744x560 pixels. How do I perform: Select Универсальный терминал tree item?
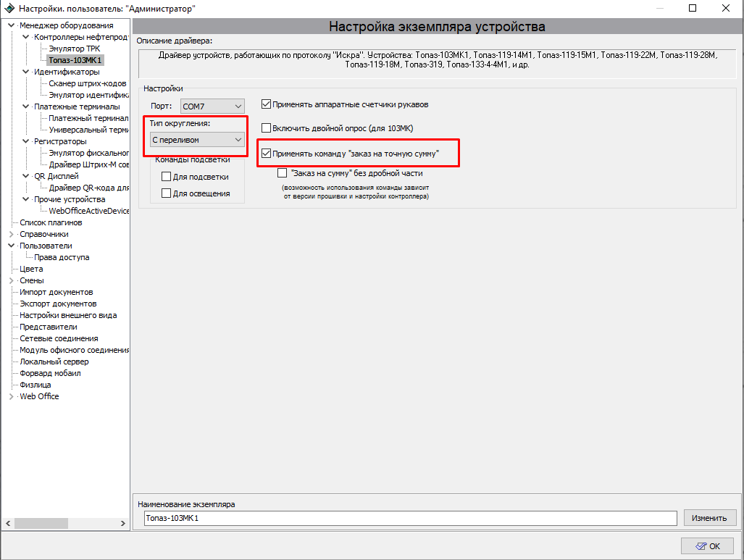pyautogui.click(x=88, y=130)
